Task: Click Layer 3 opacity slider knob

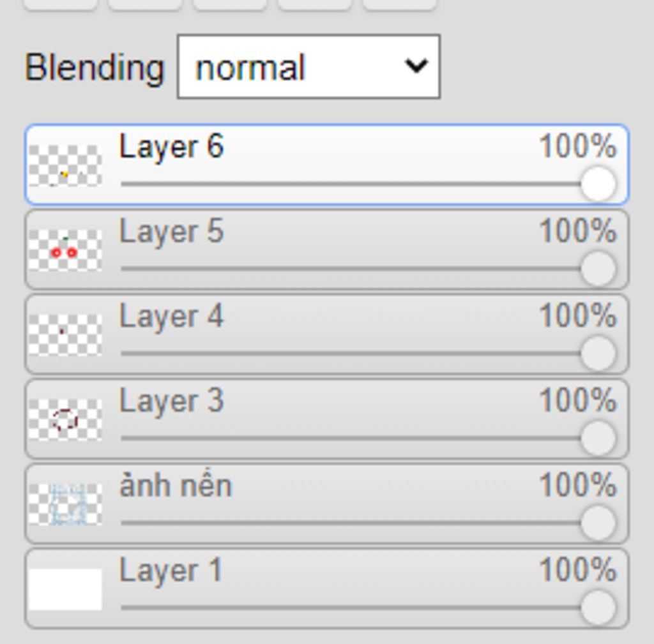Action: click(598, 438)
